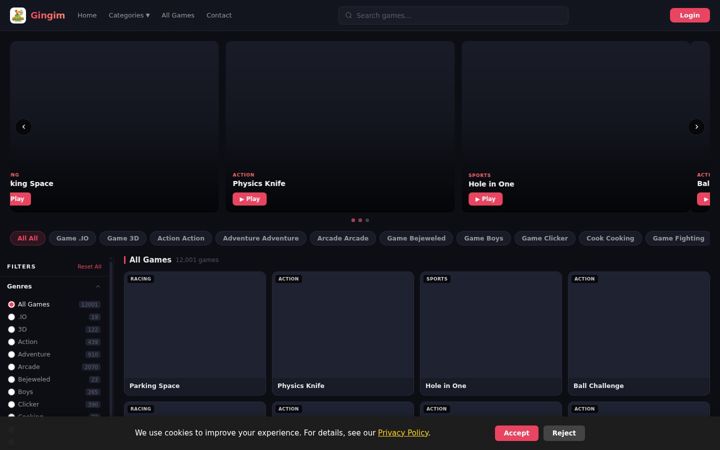Select the Adventure category chip
The width and height of the screenshot is (720, 450).
pyautogui.click(x=261, y=238)
